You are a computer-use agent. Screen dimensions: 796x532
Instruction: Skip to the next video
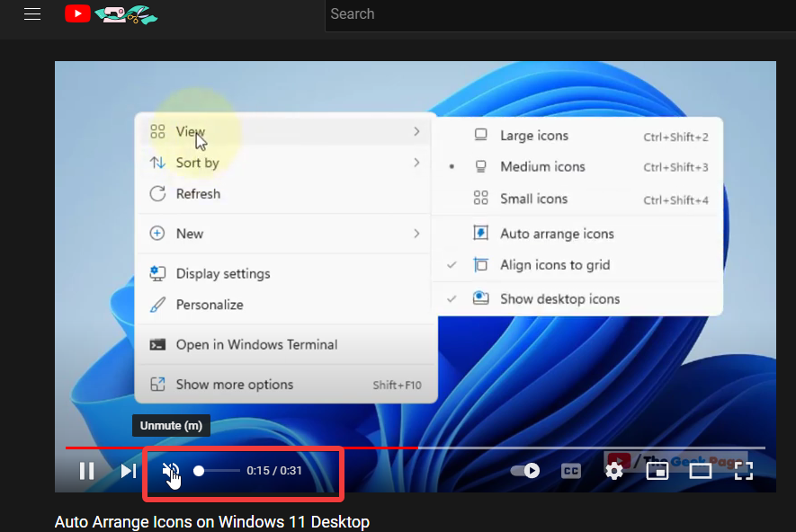pos(129,471)
